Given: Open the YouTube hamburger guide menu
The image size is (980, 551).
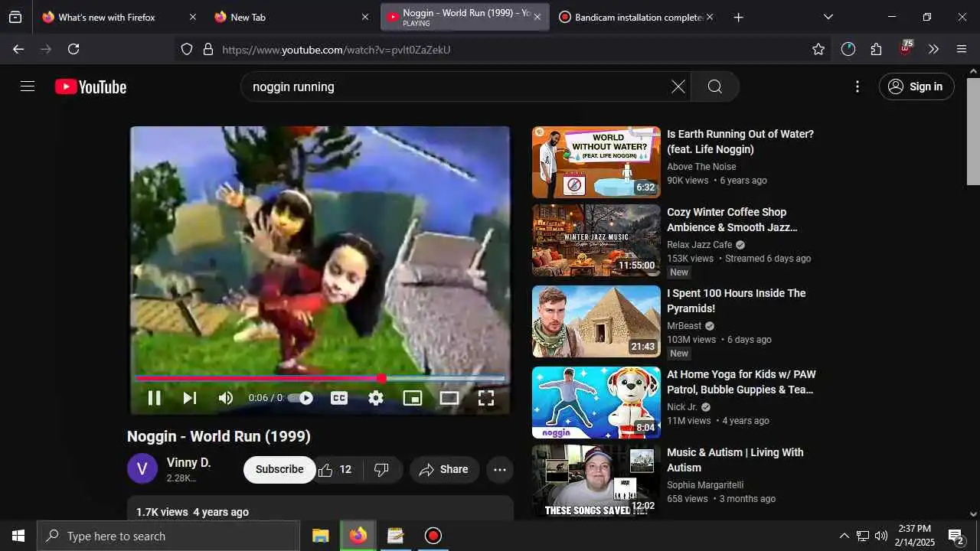Looking at the screenshot, I should pos(28,86).
